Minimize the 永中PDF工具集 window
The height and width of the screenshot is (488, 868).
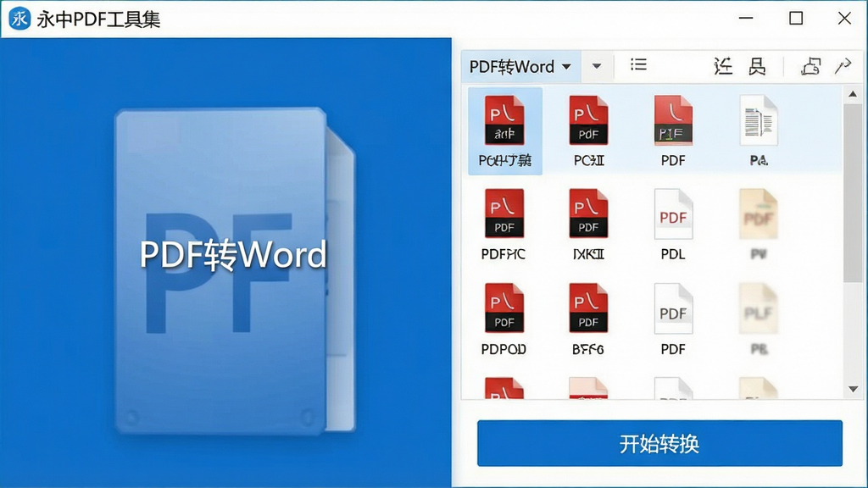tap(746, 19)
